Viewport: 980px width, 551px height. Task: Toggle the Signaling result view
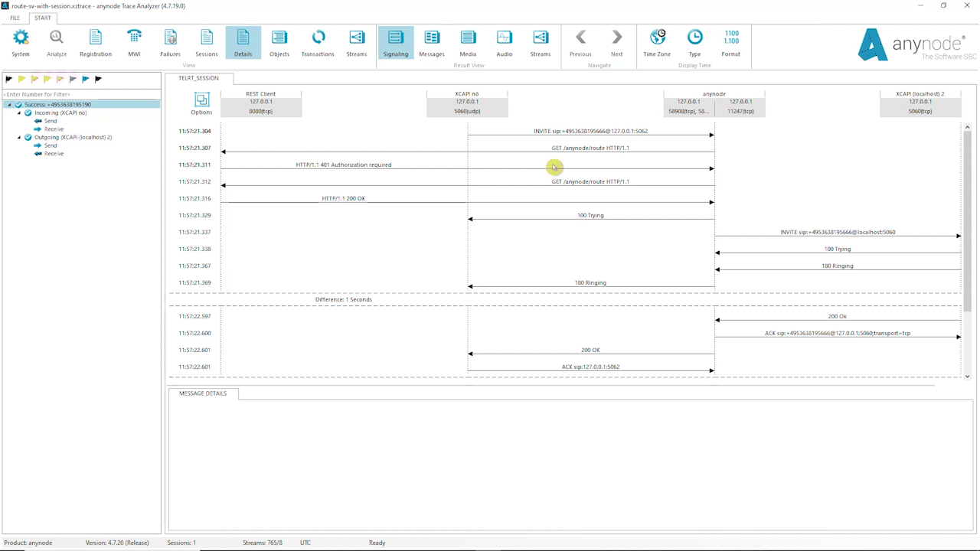(396, 43)
